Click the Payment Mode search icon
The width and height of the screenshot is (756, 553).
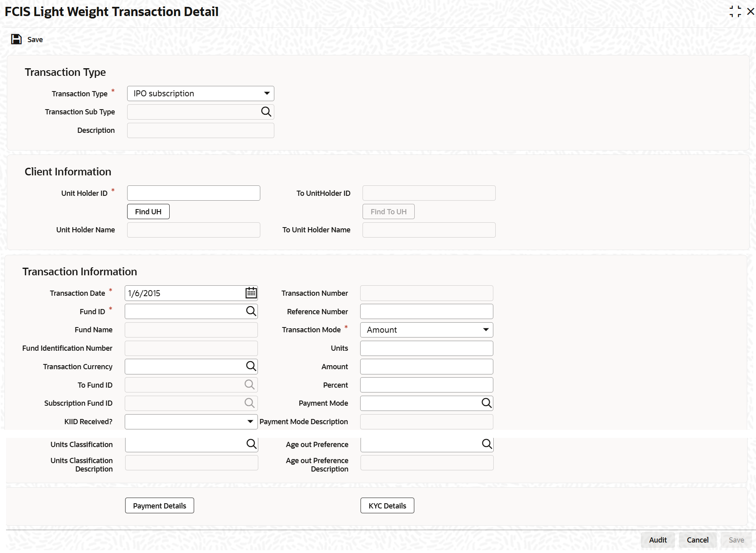point(486,403)
